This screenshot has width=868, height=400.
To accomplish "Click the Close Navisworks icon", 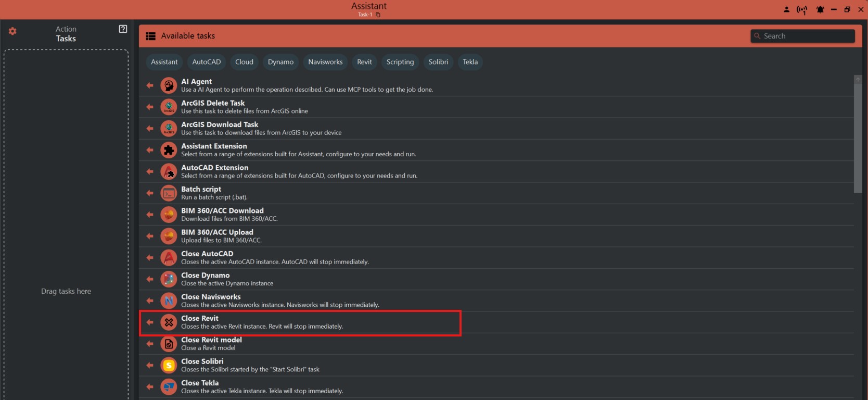I will tap(169, 301).
